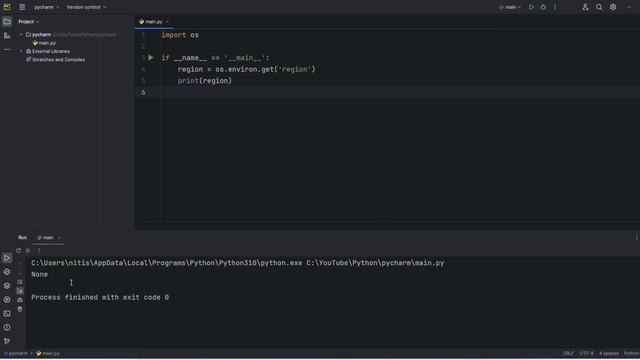Click the print(region) code line

pyautogui.click(x=204, y=81)
